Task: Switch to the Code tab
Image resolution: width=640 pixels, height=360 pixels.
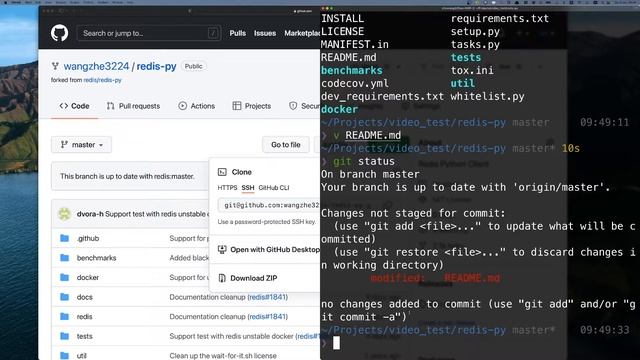Action: (74, 106)
